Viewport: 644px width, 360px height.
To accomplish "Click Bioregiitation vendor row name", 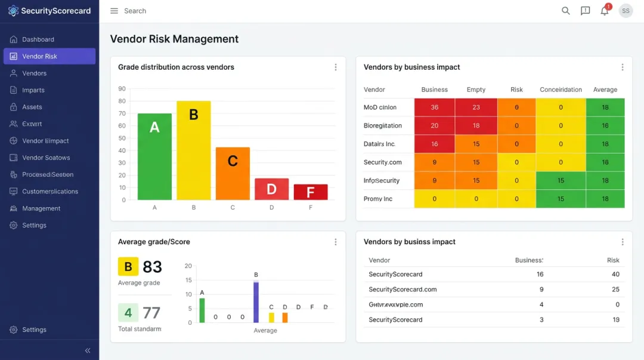I will click(x=382, y=125).
